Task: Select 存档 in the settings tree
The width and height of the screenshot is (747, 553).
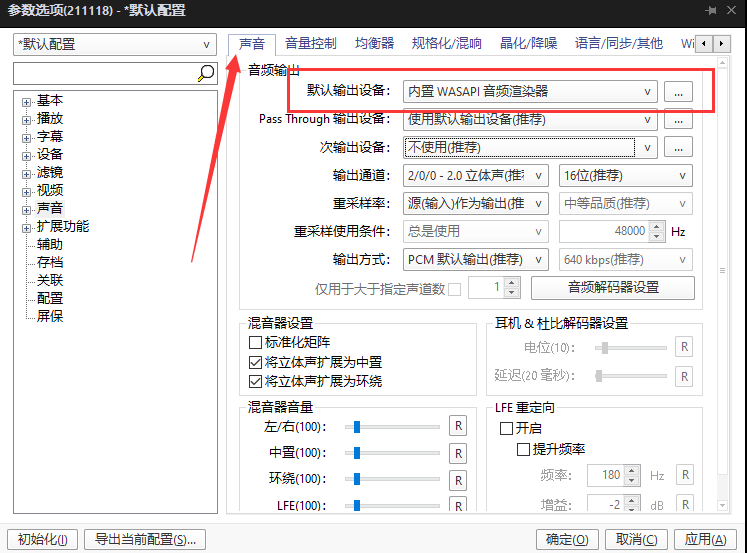Action: click(x=50, y=262)
